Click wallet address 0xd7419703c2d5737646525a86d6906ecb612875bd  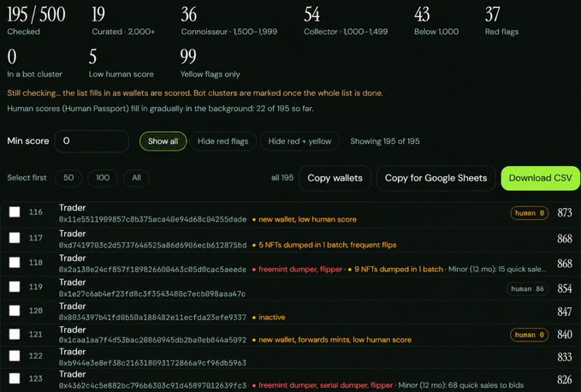pos(152,245)
